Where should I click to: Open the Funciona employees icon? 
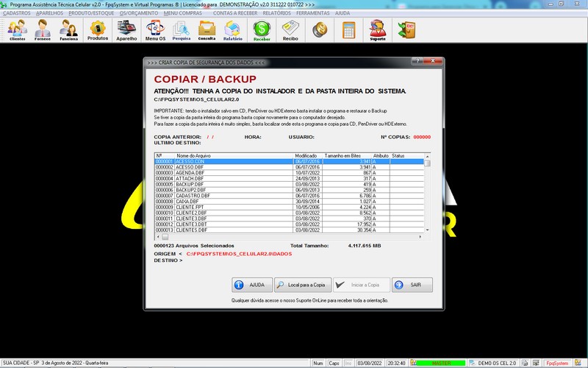(x=68, y=30)
